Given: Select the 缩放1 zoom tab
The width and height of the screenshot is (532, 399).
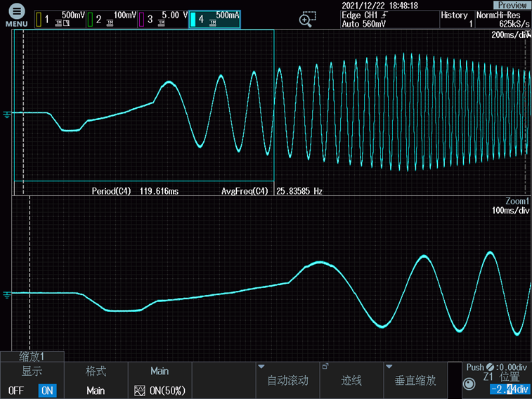Looking at the screenshot, I should tap(32, 356).
